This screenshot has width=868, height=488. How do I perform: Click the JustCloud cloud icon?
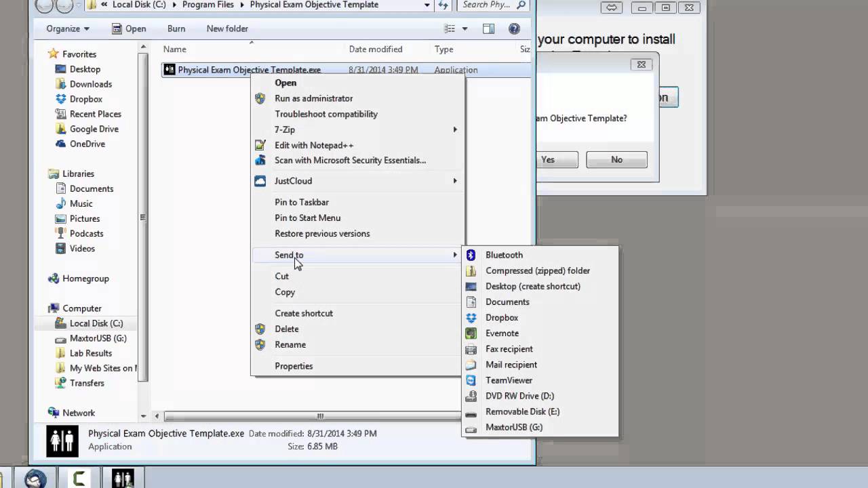pos(260,181)
